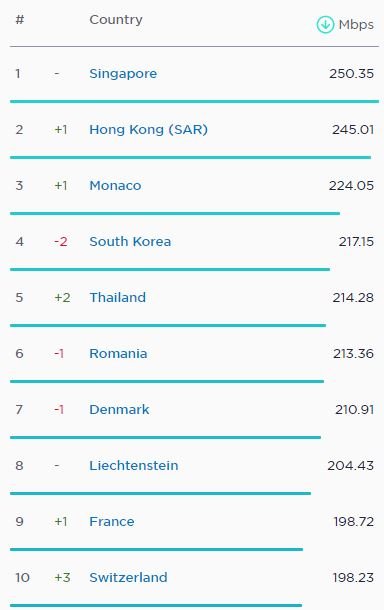Screen dimensions: 384x610
Task: Select the Monaco country link
Action: point(115,186)
